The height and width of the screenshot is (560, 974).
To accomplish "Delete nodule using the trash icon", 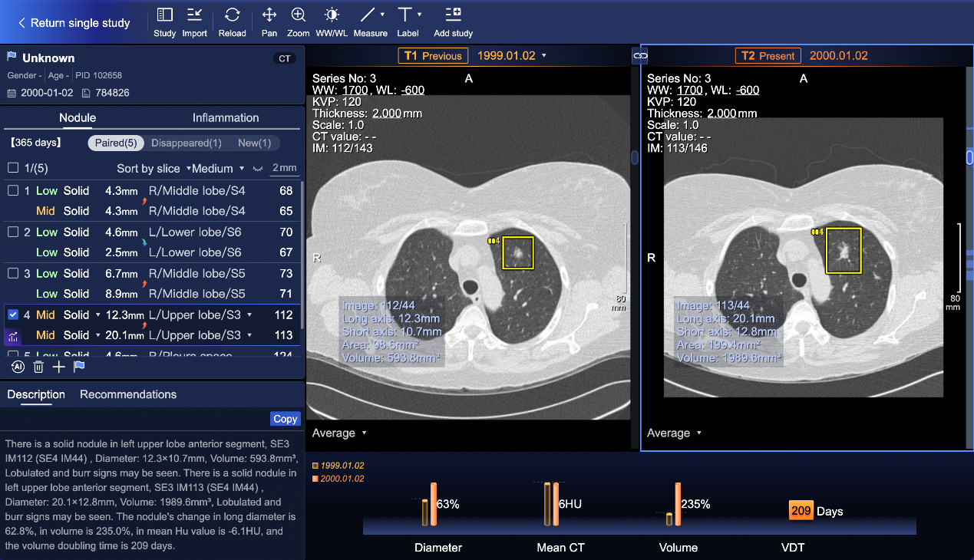I will 38,367.
